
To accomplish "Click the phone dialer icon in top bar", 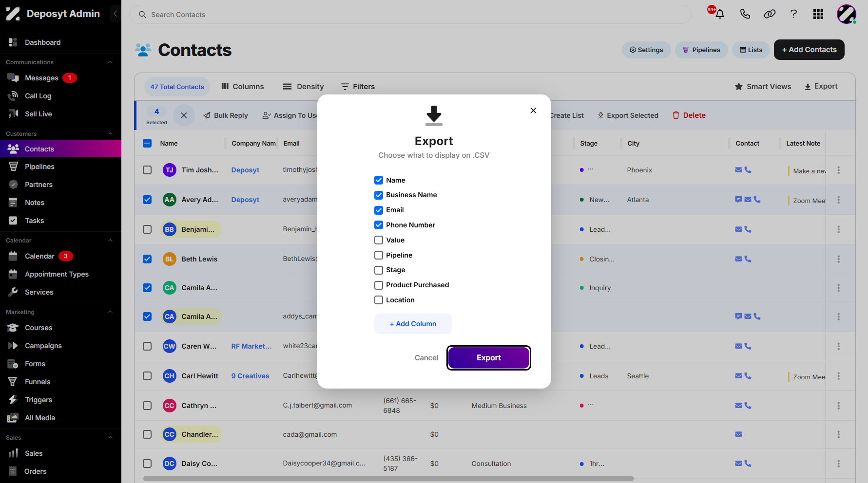I will tap(745, 14).
